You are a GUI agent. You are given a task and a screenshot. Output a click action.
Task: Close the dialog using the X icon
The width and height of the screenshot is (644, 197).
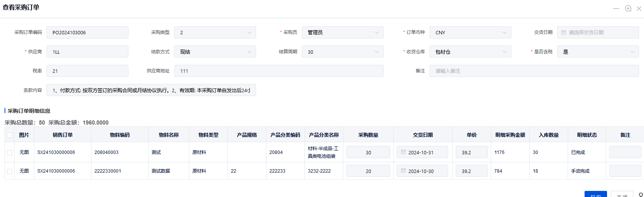[639, 8]
